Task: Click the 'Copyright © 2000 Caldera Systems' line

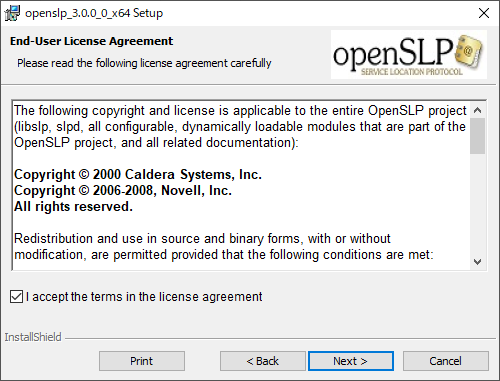Action: (138, 175)
